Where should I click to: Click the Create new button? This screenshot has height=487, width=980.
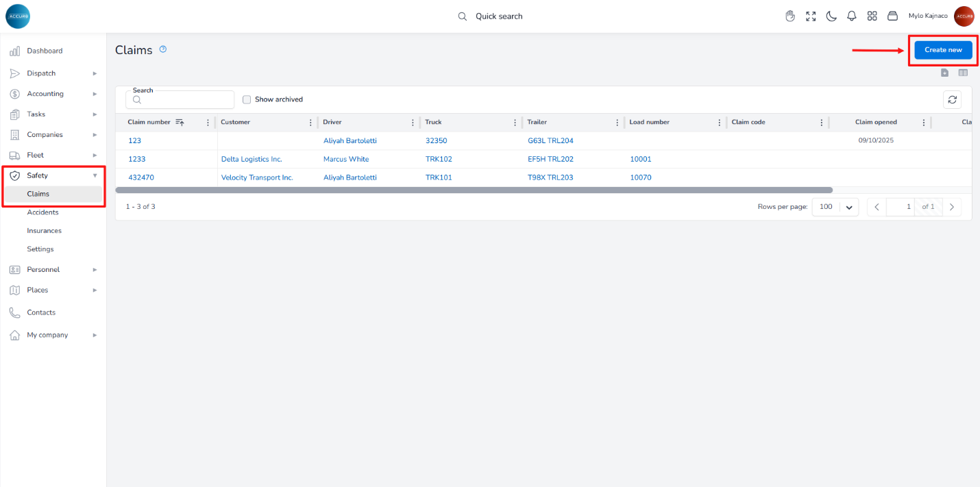(943, 50)
